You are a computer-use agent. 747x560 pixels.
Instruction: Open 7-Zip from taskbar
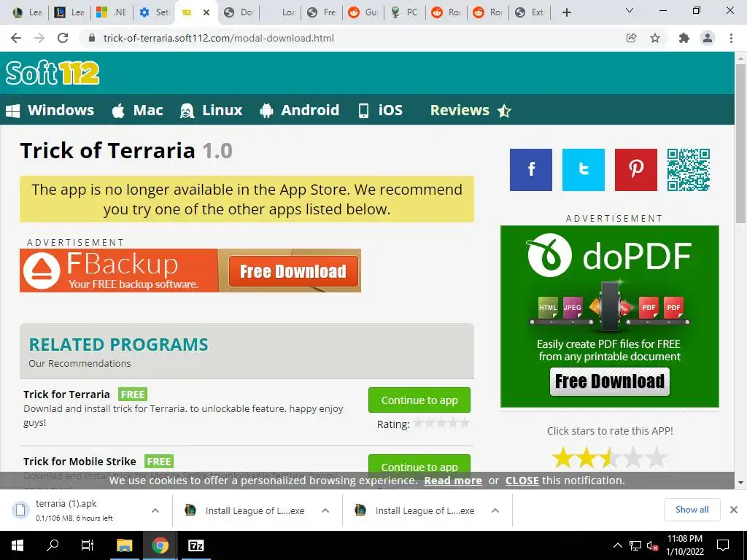(196, 545)
